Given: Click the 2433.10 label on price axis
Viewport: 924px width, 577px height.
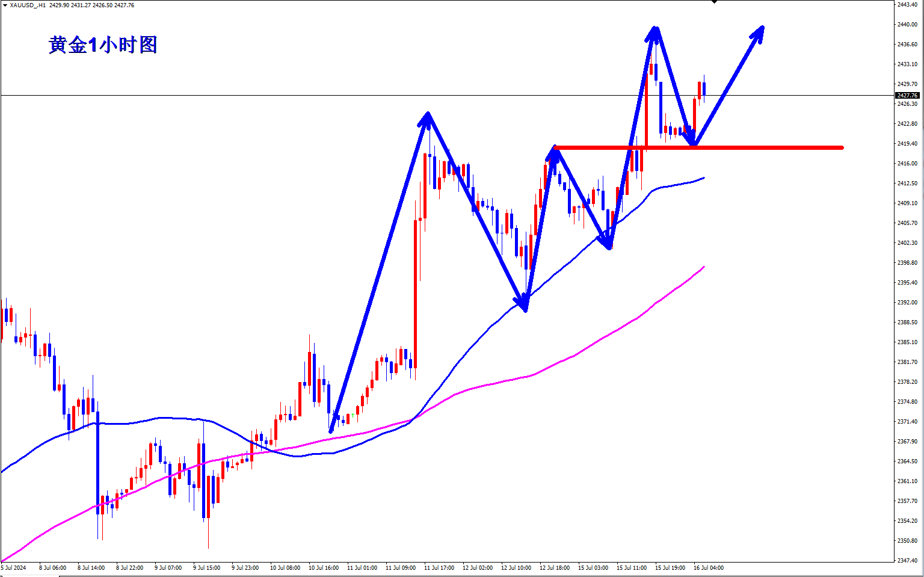Looking at the screenshot, I should 907,64.
